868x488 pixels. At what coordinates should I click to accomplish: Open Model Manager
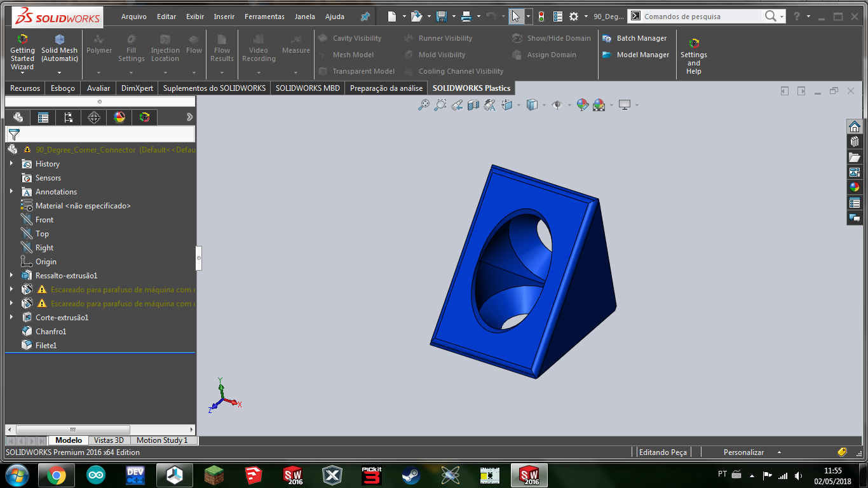click(x=635, y=55)
